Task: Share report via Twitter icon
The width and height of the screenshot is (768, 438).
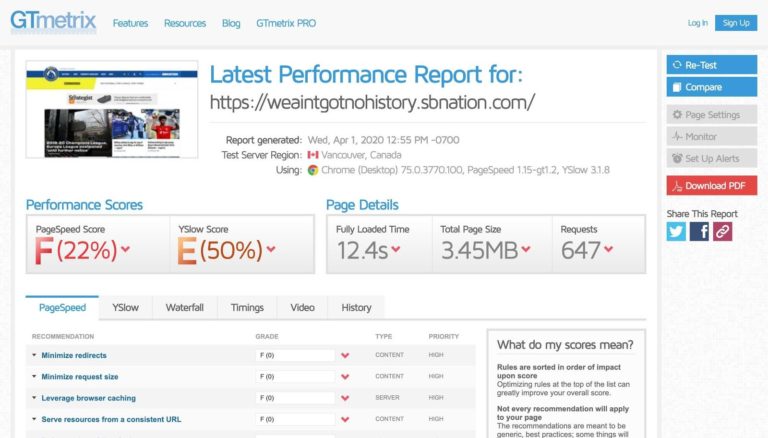Action: click(x=676, y=231)
